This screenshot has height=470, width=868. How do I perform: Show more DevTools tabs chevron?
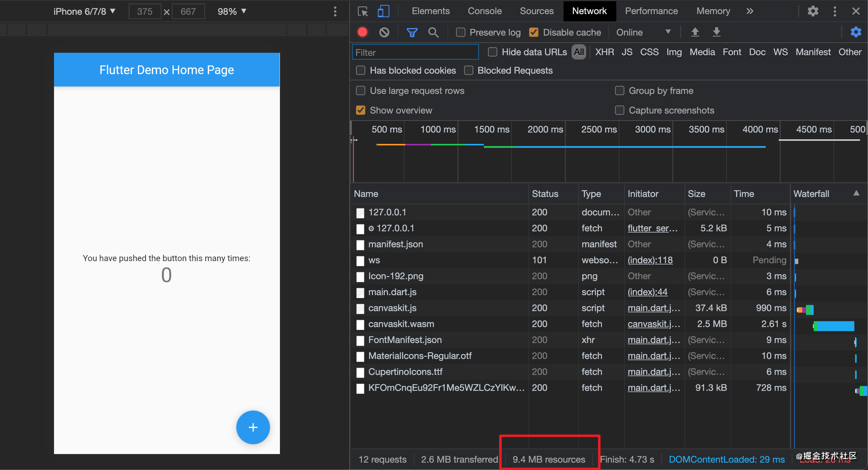tap(750, 11)
